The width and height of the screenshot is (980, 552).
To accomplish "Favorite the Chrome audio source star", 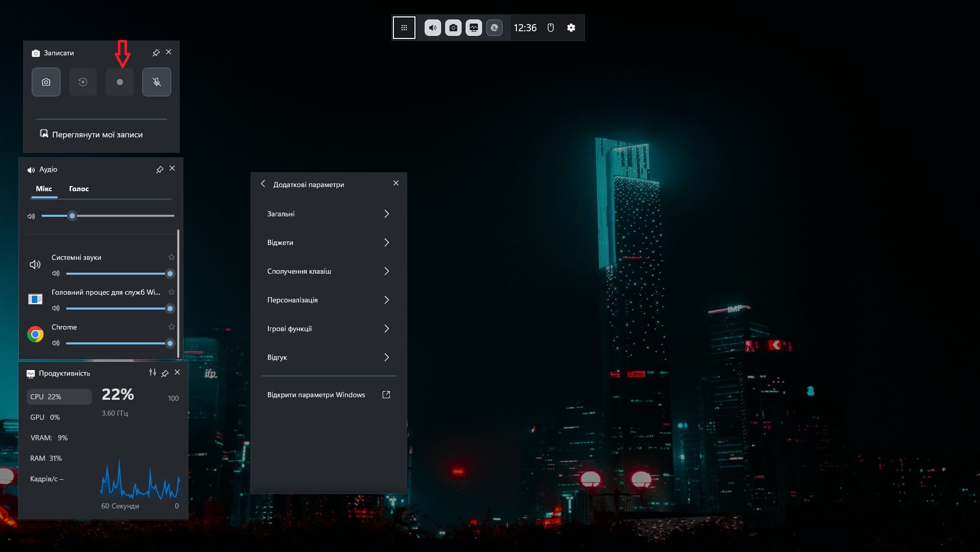I will 172,327.
